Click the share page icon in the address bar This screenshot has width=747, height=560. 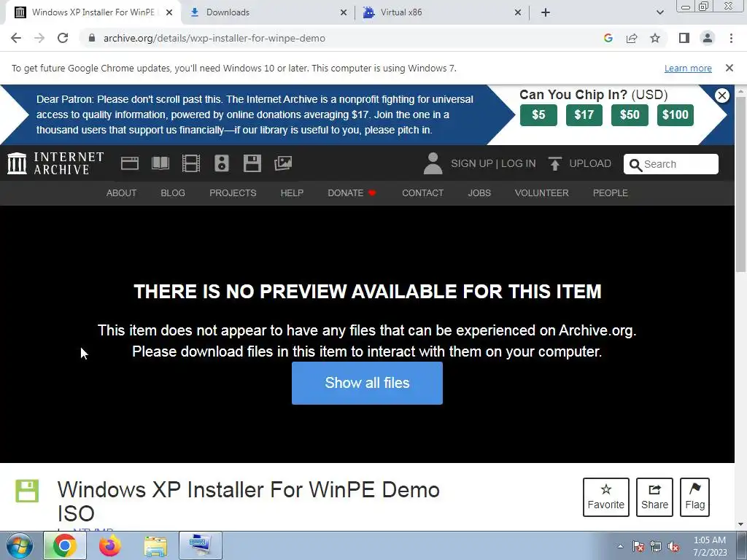632,38
